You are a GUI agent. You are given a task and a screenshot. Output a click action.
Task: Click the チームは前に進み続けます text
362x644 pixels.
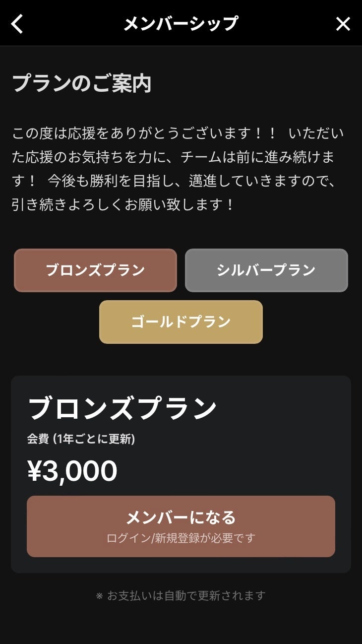[x=258, y=157]
